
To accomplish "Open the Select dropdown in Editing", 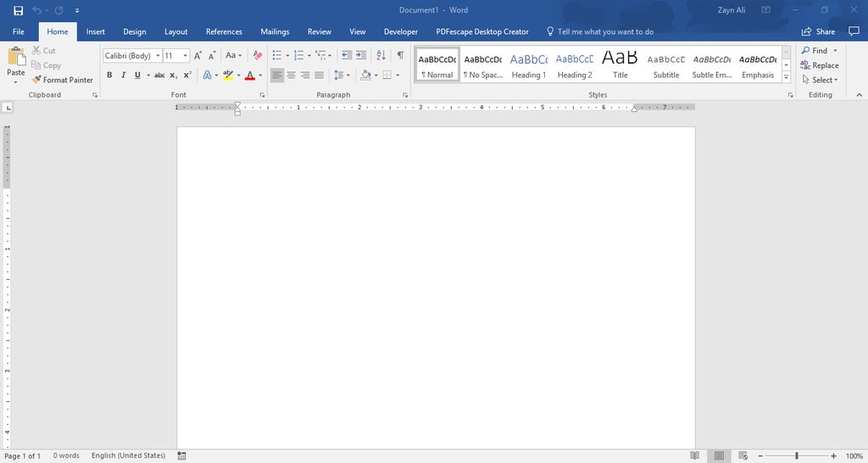I will pyautogui.click(x=820, y=80).
